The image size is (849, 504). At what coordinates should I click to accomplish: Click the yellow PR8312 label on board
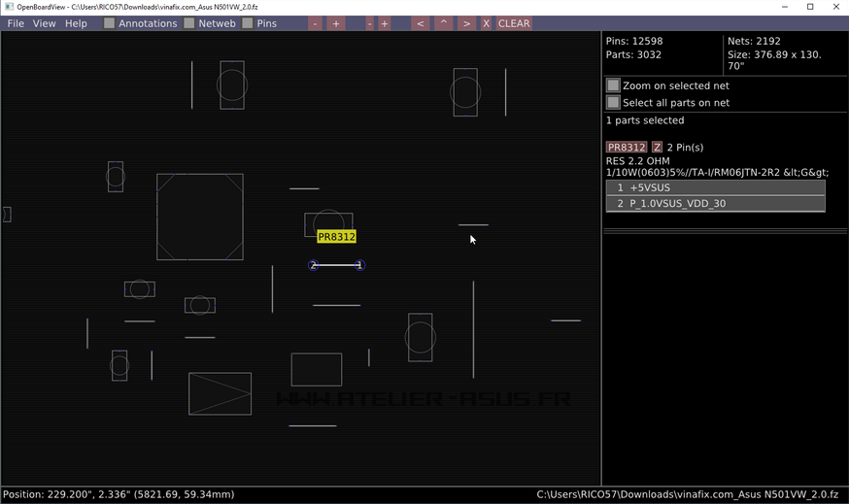coord(336,237)
